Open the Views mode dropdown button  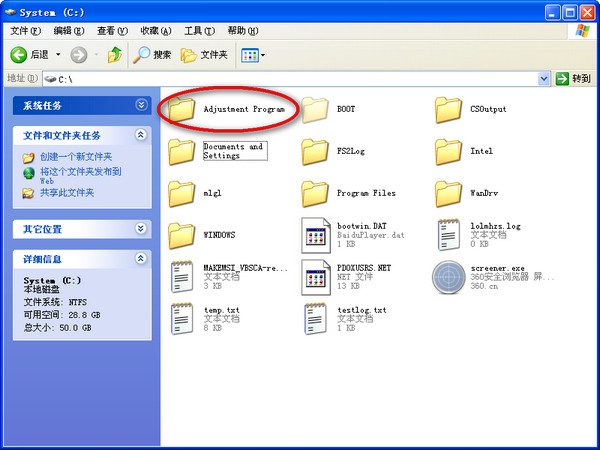coord(252,54)
